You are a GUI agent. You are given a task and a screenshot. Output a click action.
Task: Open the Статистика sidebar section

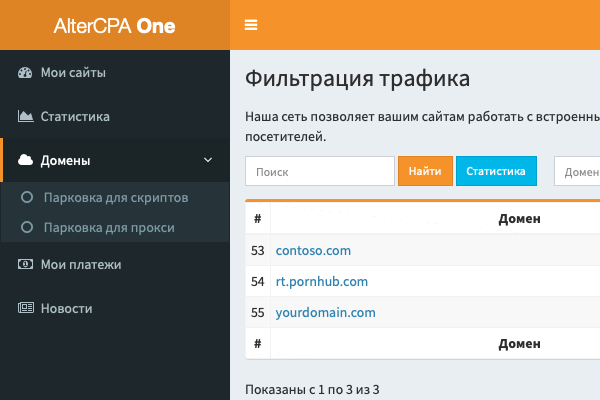tap(115, 116)
